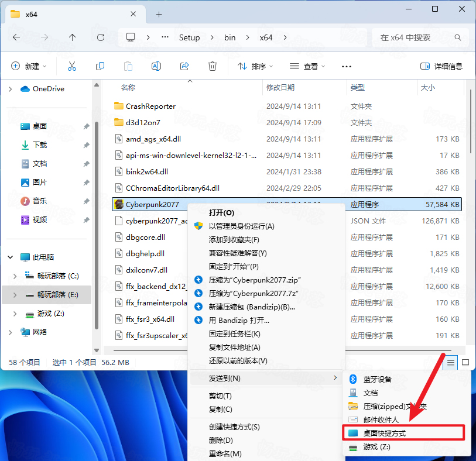The height and width of the screenshot is (461, 476).
Task: Click the Rename icon in toolbar
Action: click(156, 66)
